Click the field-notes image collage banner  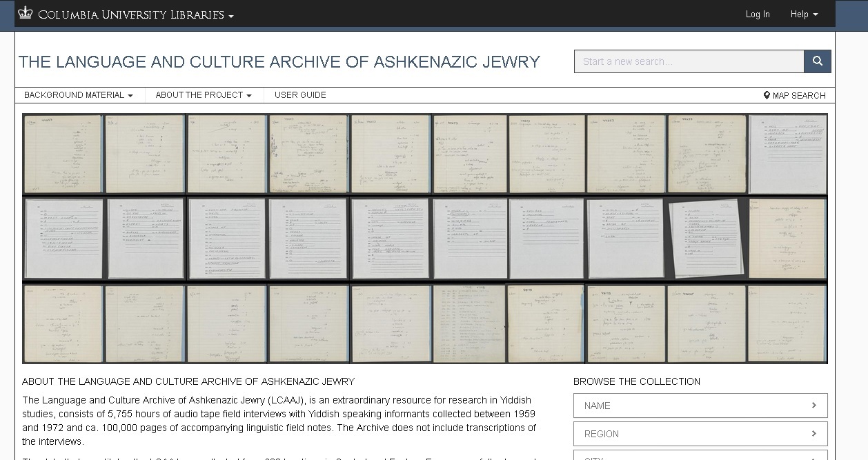[x=425, y=239]
